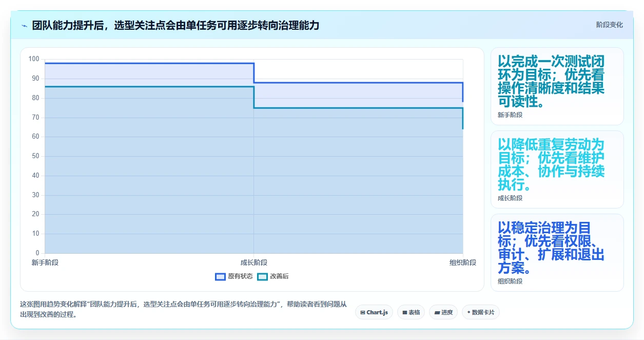Open the 新手阶段 card about 测试闭环

(x=557, y=86)
